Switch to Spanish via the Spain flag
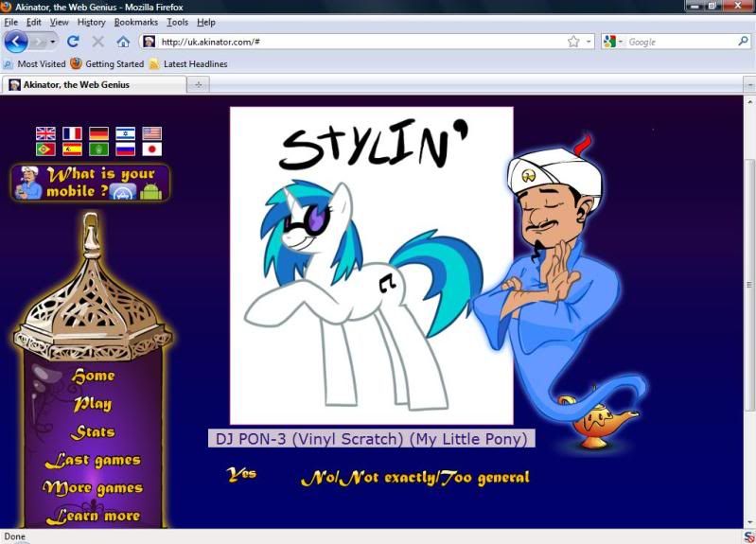Screen dimensions: 756x544 click(x=72, y=149)
